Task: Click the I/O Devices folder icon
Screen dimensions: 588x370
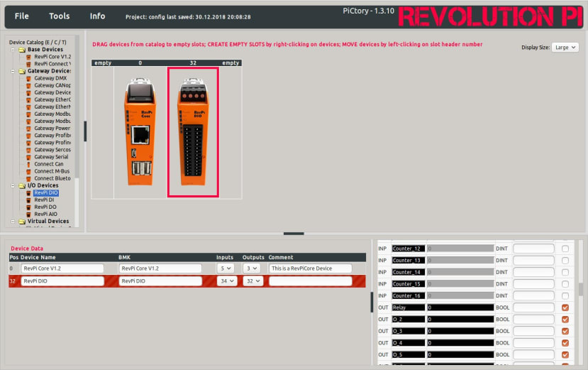Action: tap(22, 185)
